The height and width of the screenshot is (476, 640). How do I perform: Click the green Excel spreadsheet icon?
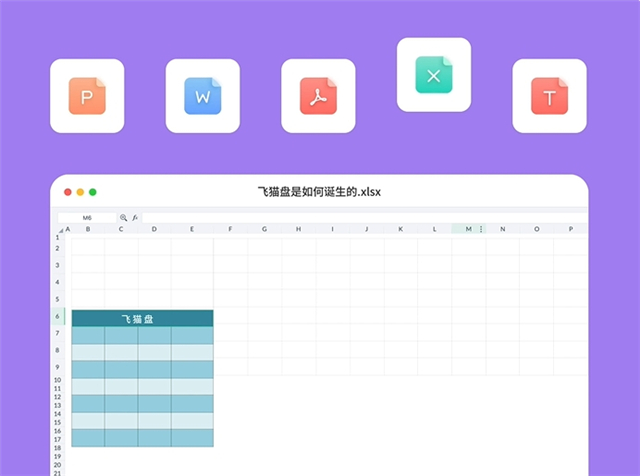click(x=433, y=75)
